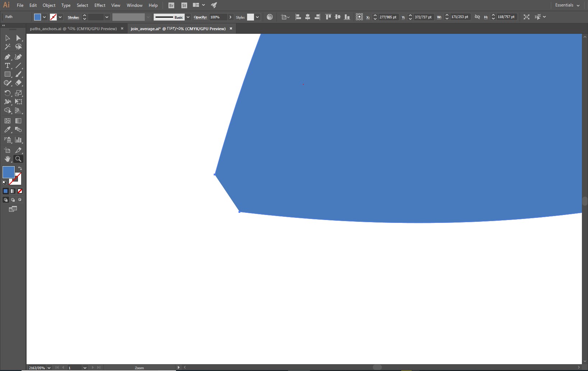Click the graphic Style swatch

coord(250,17)
